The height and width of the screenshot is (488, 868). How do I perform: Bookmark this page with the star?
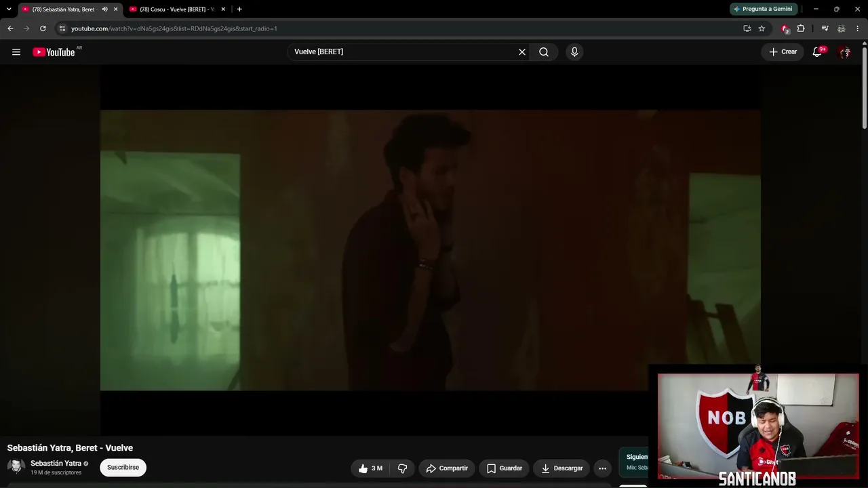pyautogui.click(x=762, y=28)
